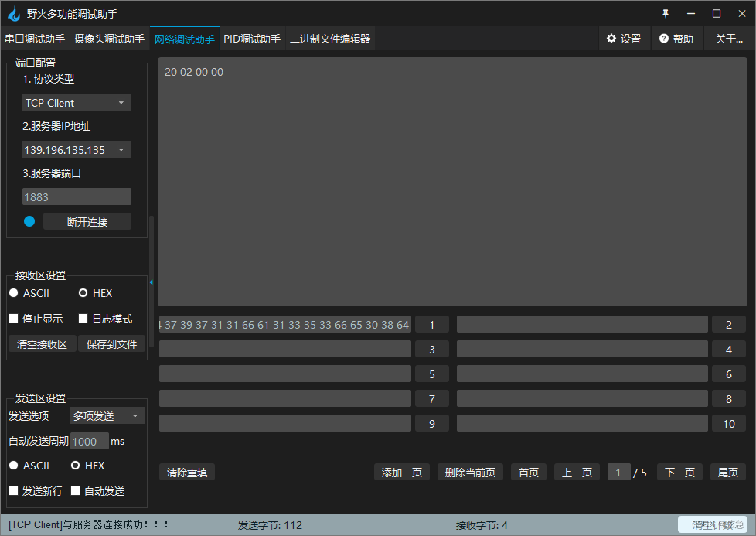The width and height of the screenshot is (756, 536).
Task: Switch to 串口调试助手 tab
Action: point(35,39)
